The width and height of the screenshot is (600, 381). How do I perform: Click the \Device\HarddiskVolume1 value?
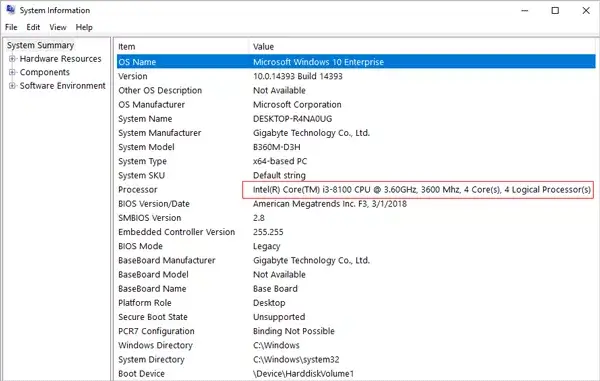(x=304, y=373)
